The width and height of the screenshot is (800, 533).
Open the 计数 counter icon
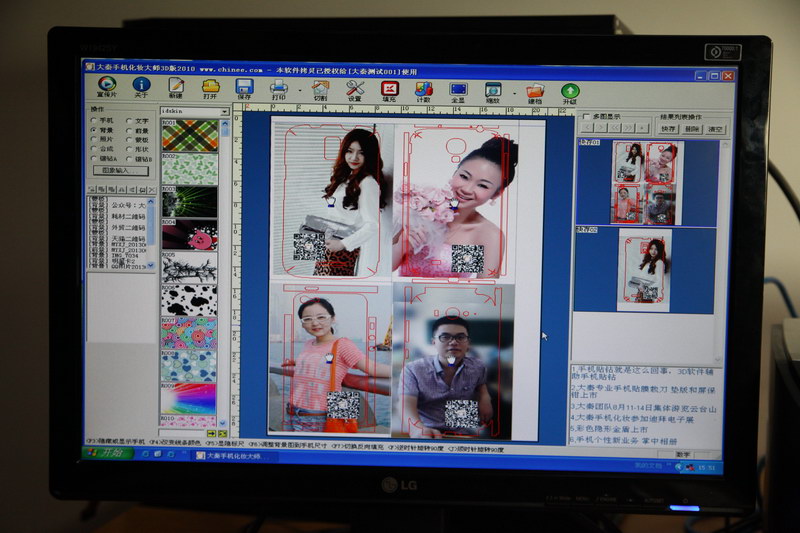pos(423,92)
